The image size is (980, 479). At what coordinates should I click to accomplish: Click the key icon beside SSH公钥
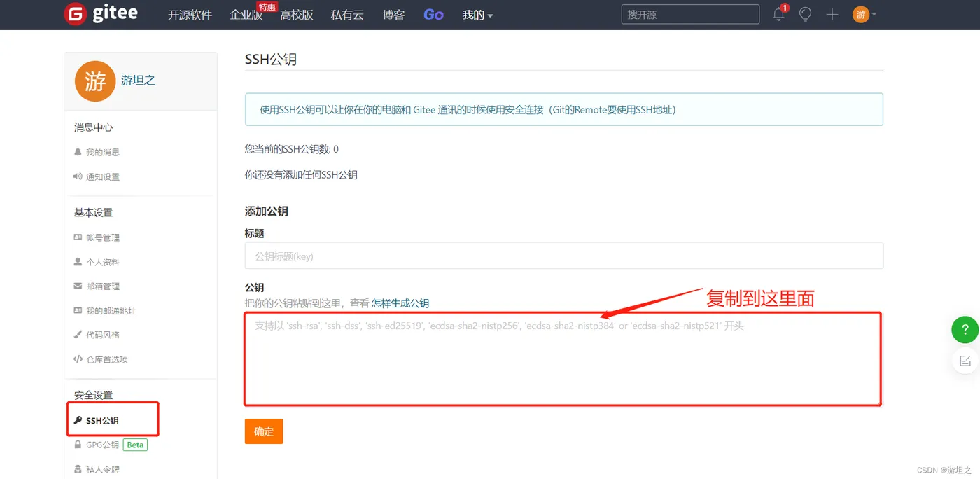(78, 420)
